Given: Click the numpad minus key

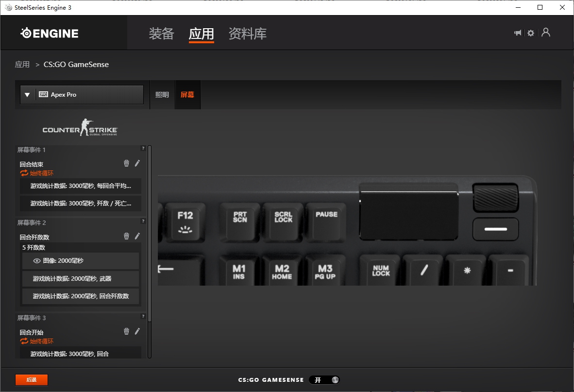Looking at the screenshot, I should pos(510,271).
